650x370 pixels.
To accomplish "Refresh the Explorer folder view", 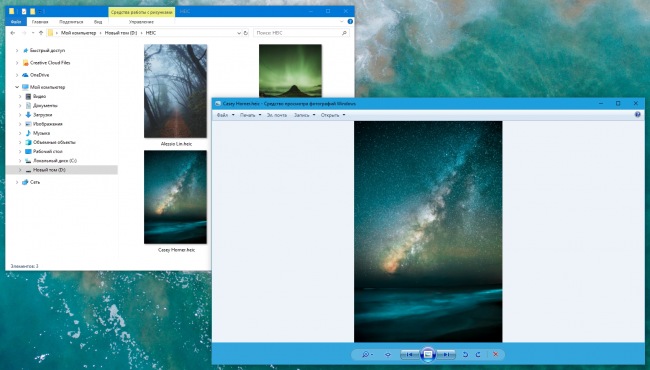I will click(245, 33).
